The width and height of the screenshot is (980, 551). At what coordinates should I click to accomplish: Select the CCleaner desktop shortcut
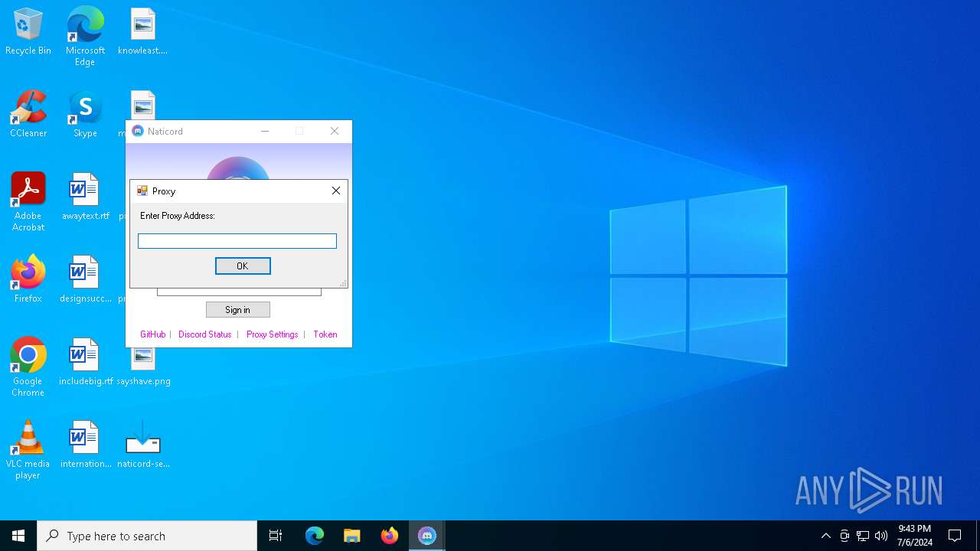[28, 115]
